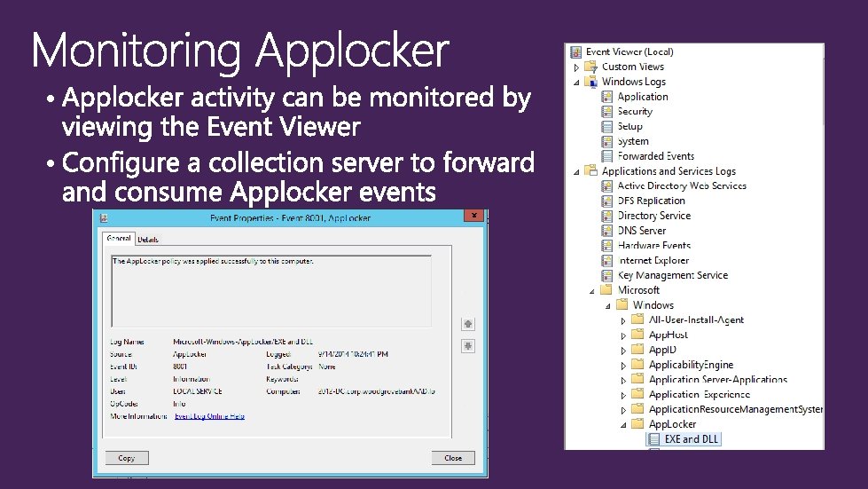This screenshot has height=489, width=868.
Task: Select the DNS Server label
Action: point(642,231)
